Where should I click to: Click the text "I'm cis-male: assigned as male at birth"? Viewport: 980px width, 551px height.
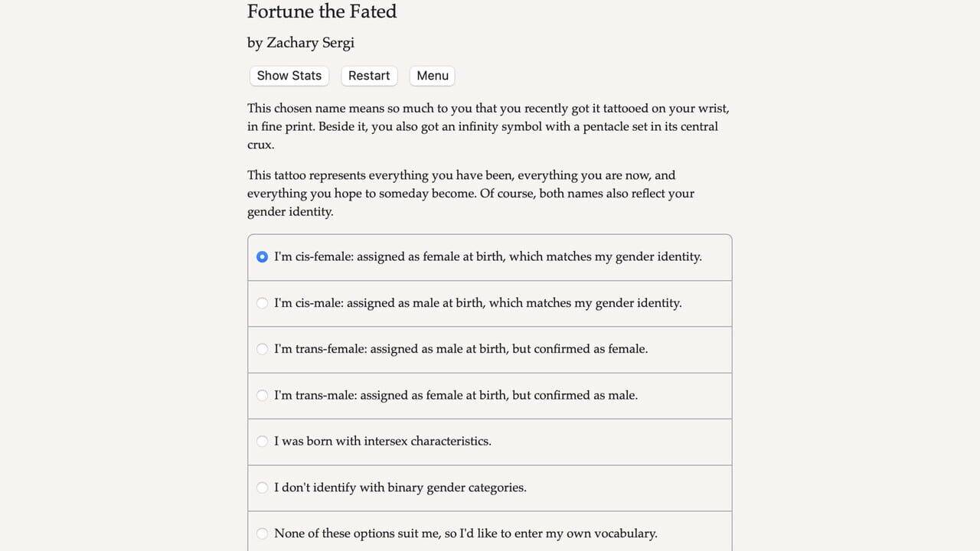click(379, 303)
